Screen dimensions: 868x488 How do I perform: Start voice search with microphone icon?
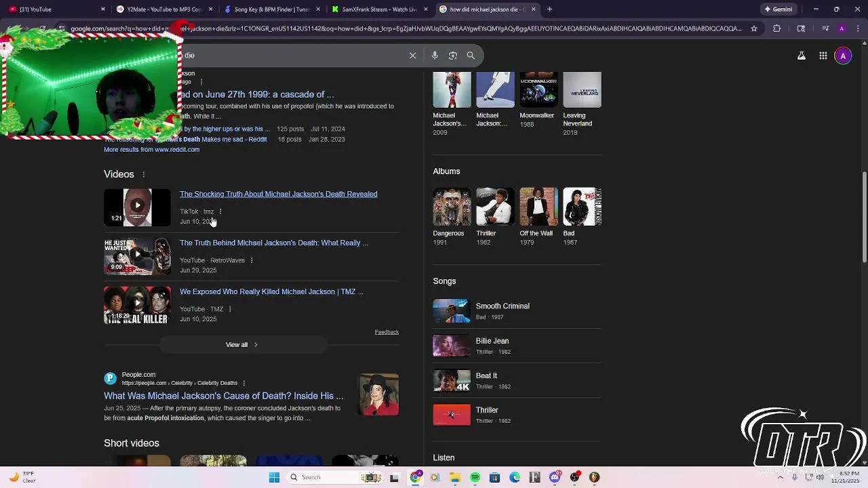click(435, 56)
